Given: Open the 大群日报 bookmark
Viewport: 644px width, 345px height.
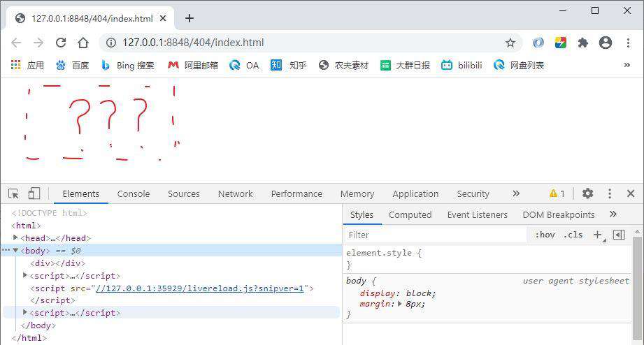Looking at the screenshot, I should (x=405, y=65).
